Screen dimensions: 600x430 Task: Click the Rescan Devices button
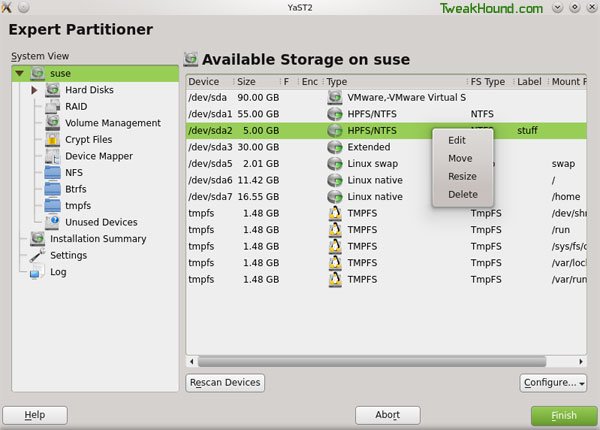coord(225,383)
